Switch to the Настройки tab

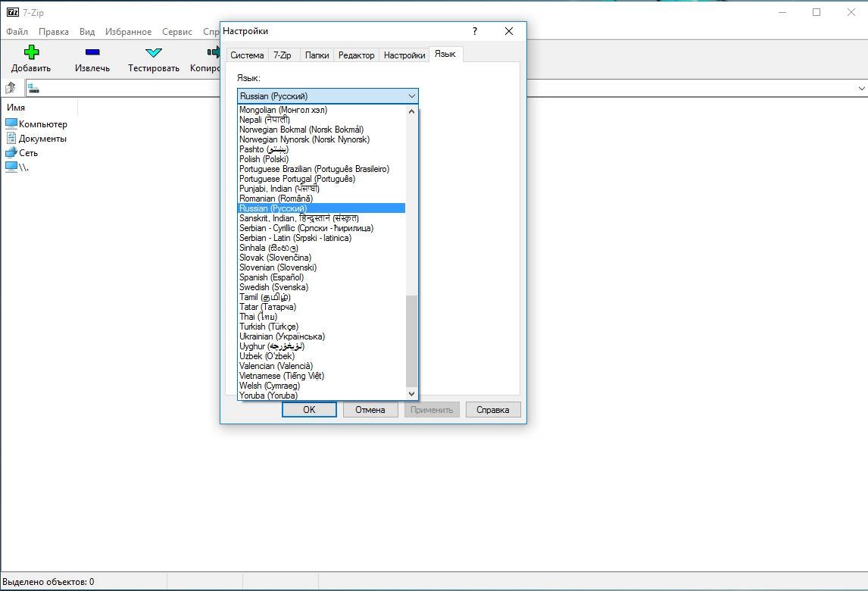(x=404, y=55)
